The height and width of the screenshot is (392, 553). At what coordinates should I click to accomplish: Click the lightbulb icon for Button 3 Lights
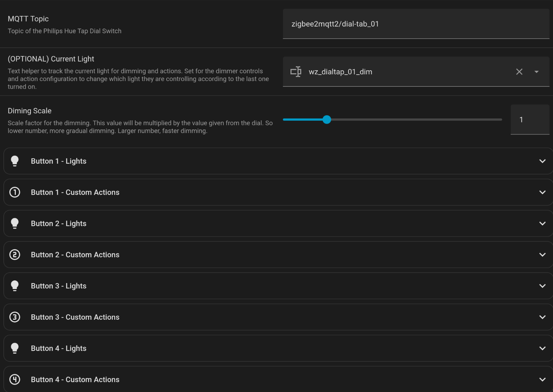14,286
